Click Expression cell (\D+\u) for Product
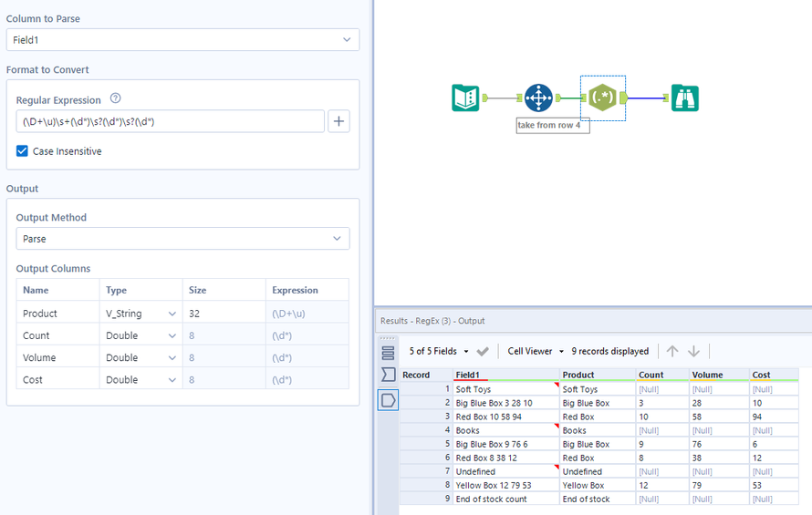This screenshot has width=812, height=515. (x=307, y=314)
